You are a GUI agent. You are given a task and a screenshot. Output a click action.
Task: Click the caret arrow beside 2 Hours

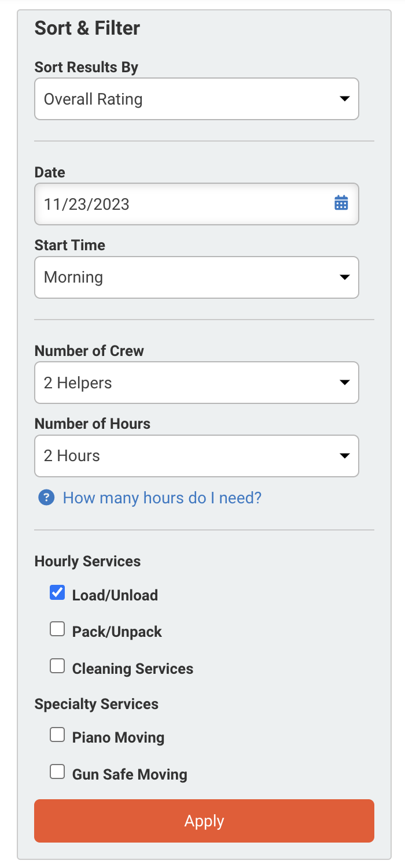pos(344,456)
